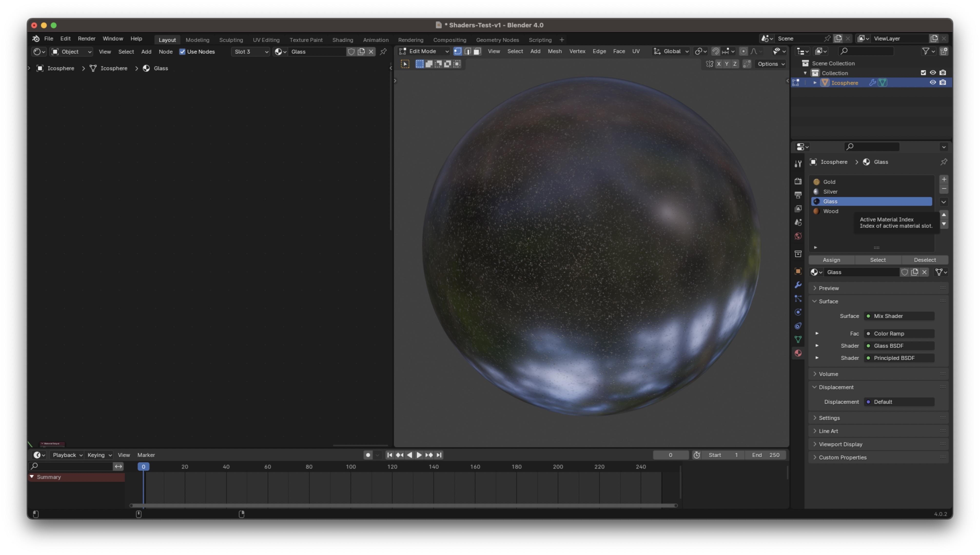Open the Object Data Properties icon
Image resolution: width=980 pixels, height=555 pixels.
[798, 339]
